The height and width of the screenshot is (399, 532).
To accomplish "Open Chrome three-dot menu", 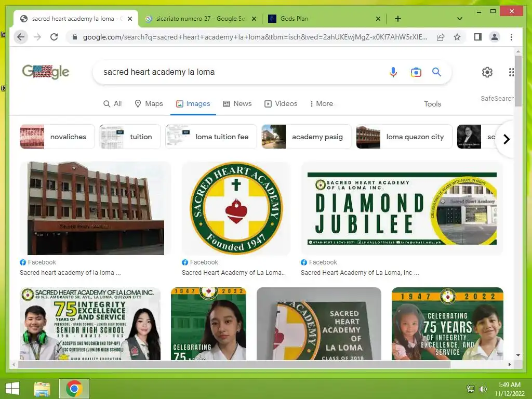I will [x=511, y=37].
